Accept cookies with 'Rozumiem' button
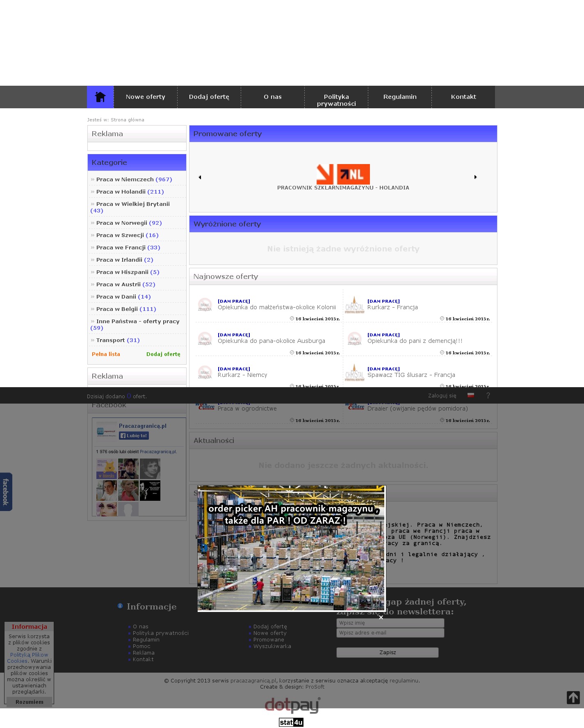The height and width of the screenshot is (728, 584). (x=29, y=702)
